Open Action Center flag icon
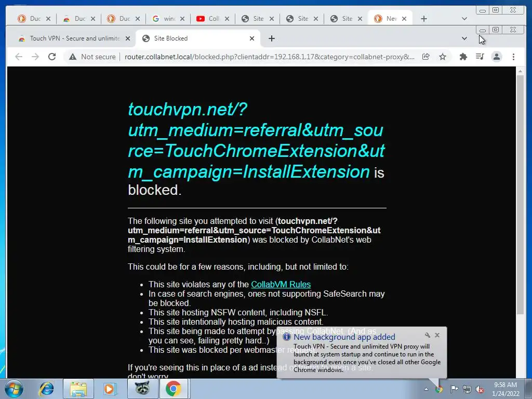 click(454, 389)
